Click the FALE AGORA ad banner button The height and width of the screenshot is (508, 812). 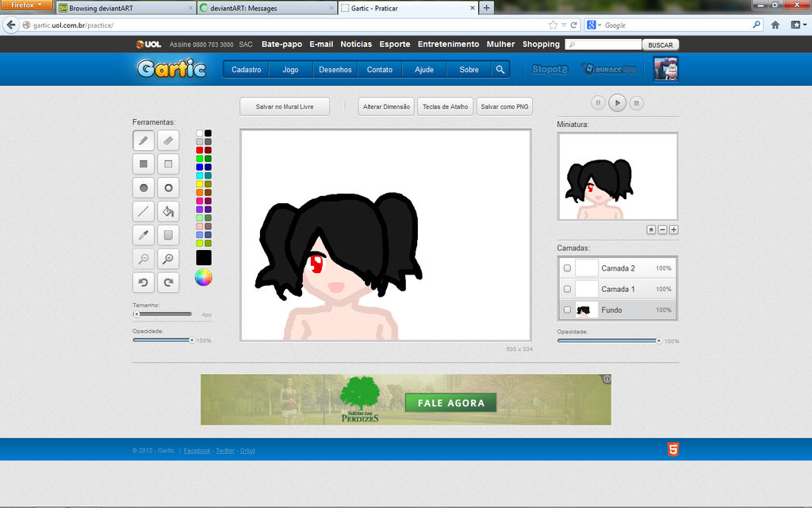[450, 402]
